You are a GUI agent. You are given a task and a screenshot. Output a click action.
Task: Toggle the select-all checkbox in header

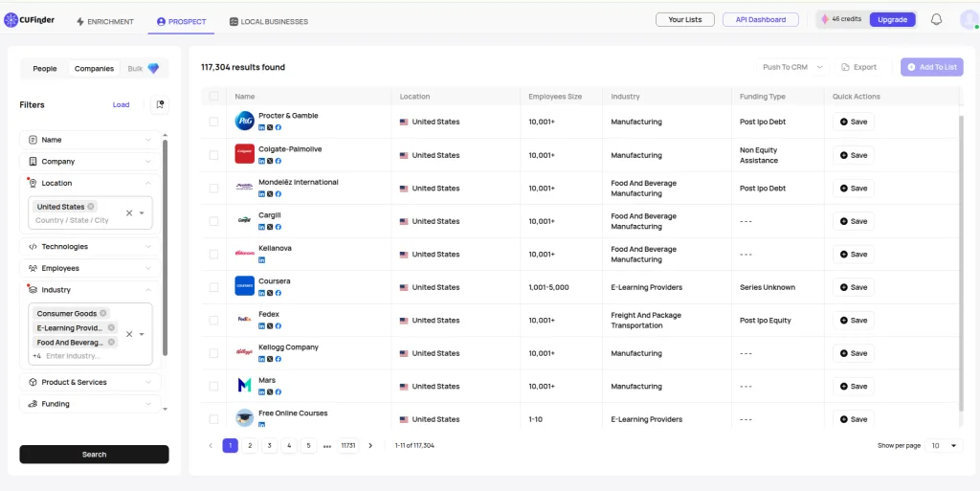pos(213,97)
